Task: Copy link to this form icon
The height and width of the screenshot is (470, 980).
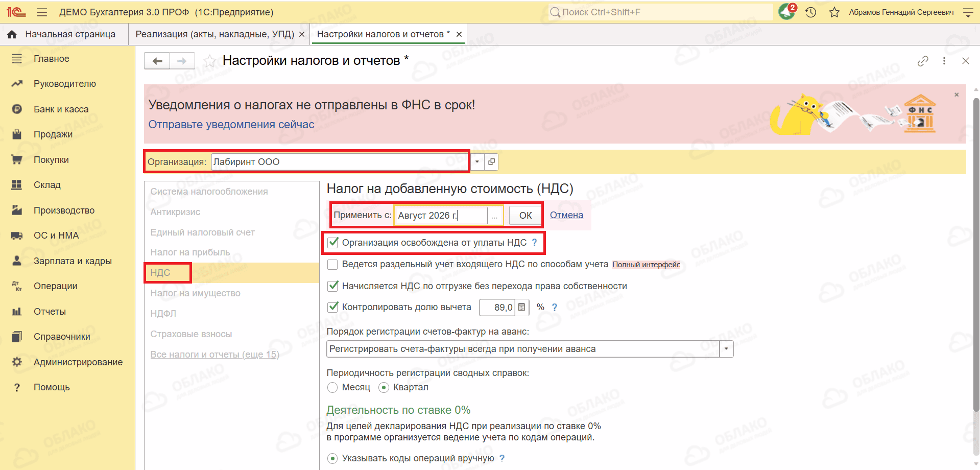Action: [923, 61]
